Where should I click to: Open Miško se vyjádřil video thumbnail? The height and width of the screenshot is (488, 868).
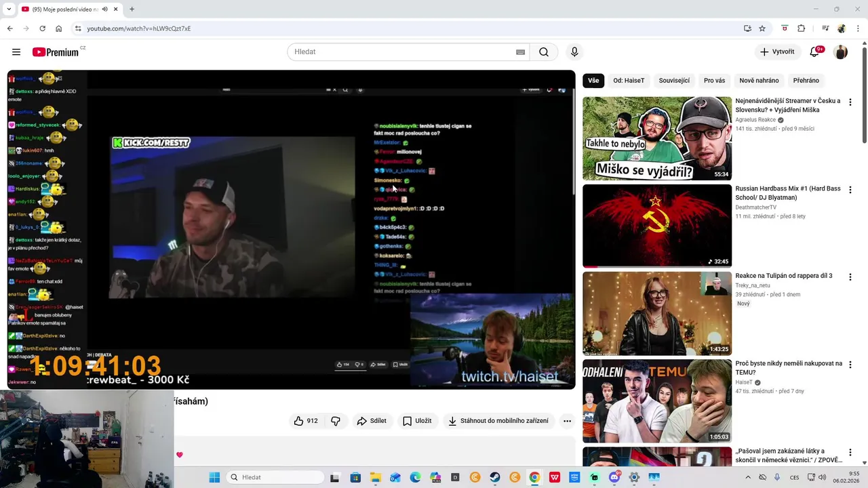point(657,138)
